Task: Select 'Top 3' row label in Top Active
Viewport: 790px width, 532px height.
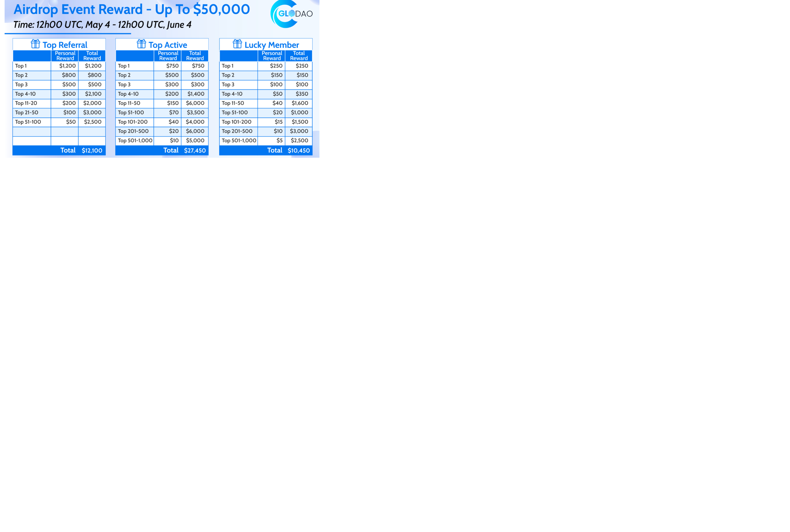Action: [x=124, y=84]
